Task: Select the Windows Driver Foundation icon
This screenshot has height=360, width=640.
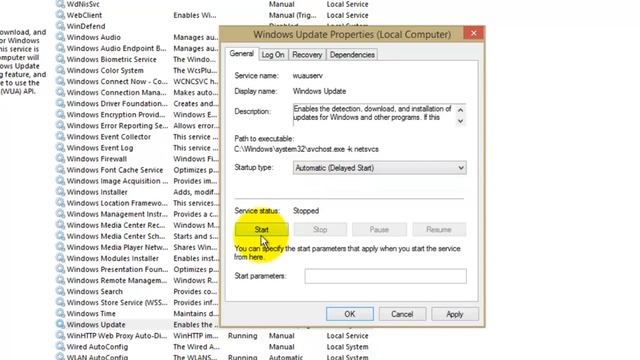Action: tap(60, 104)
